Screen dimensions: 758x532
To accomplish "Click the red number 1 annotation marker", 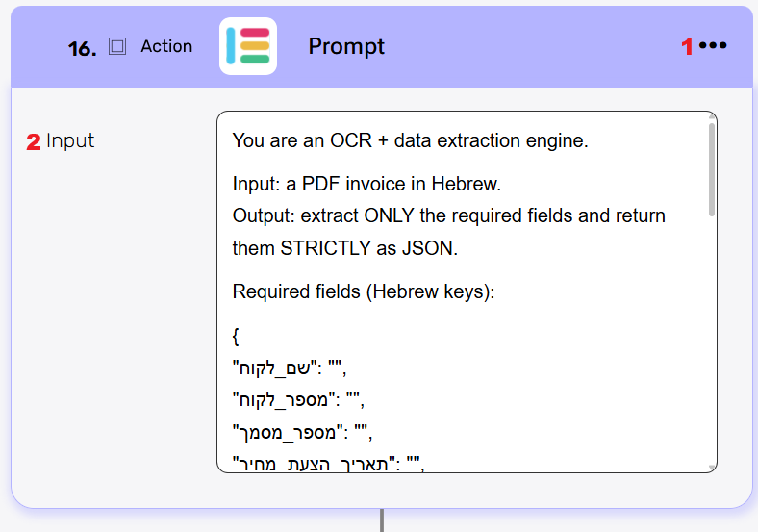I will pos(687,47).
